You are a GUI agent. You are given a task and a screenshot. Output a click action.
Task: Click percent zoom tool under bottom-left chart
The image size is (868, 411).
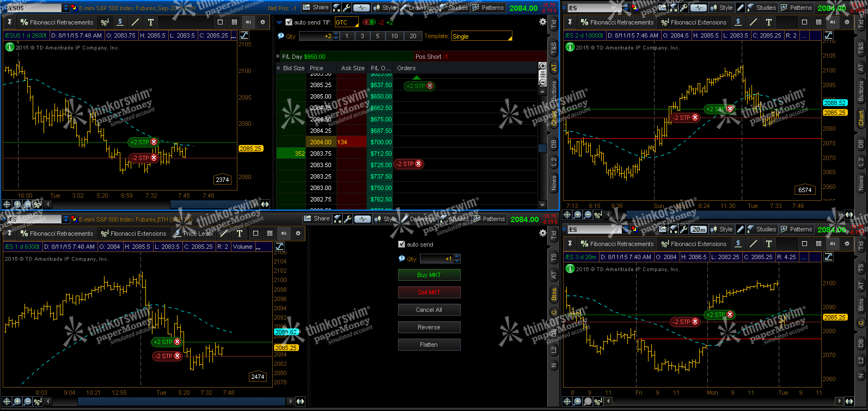point(38,401)
